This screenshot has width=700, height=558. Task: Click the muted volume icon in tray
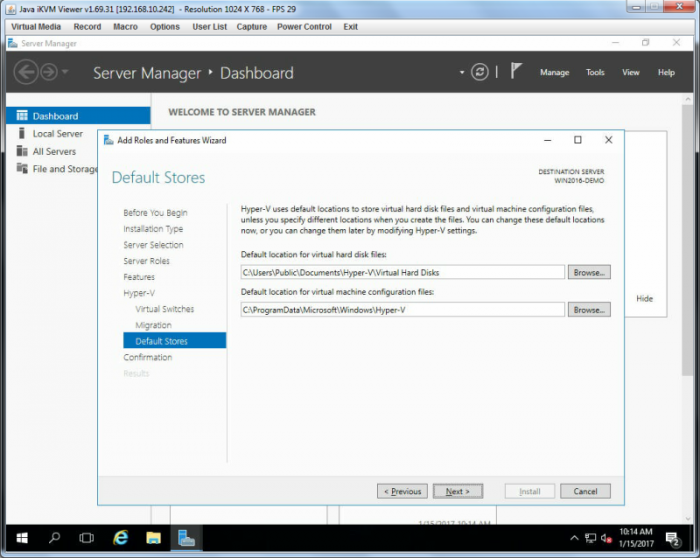pos(606,538)
